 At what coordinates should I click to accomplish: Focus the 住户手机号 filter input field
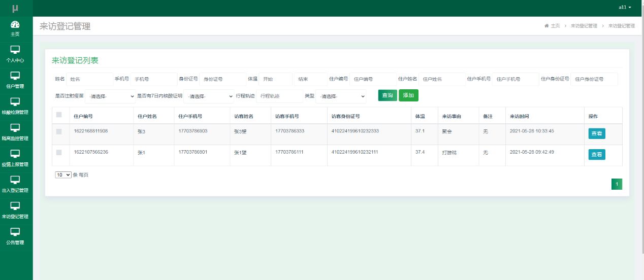[x=516, y=79]
